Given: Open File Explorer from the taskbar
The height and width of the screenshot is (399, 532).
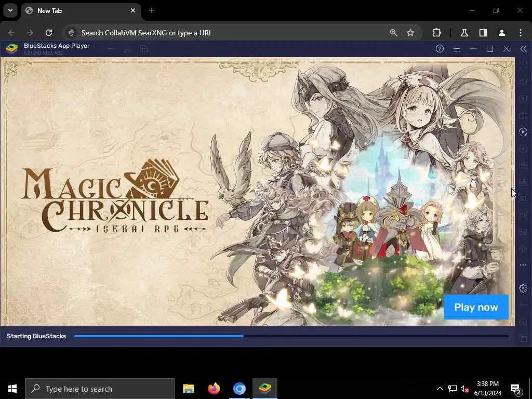Looking at the screenshot, I should tap(188, 389).
